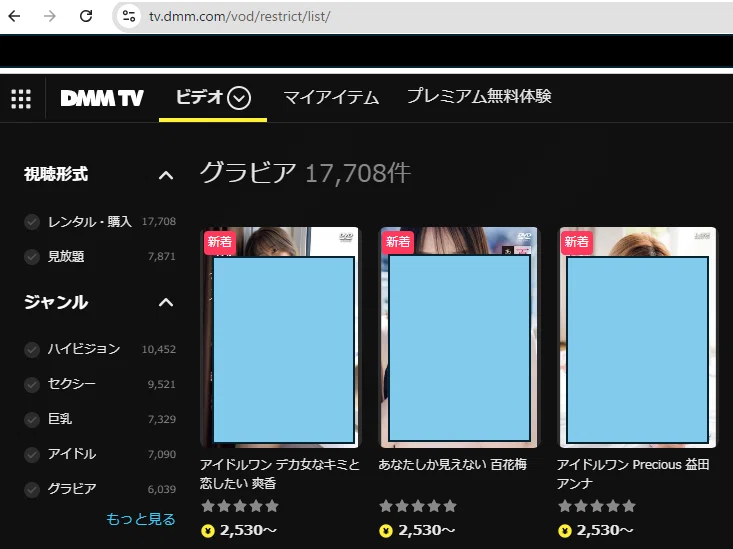Click the グラビア 17,708件 heading
Image resolution: width=733 pixels, height=549 pixels.
click(x=305, y=173)
